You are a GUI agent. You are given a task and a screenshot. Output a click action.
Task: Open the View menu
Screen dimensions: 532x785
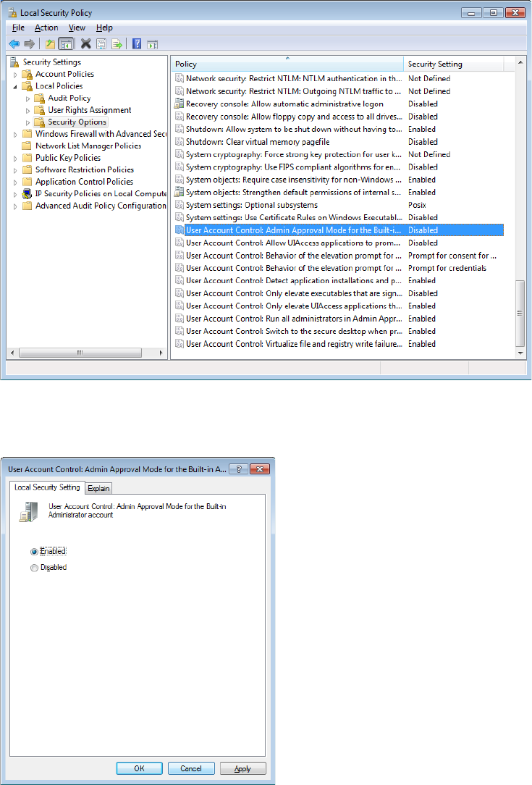77,28
